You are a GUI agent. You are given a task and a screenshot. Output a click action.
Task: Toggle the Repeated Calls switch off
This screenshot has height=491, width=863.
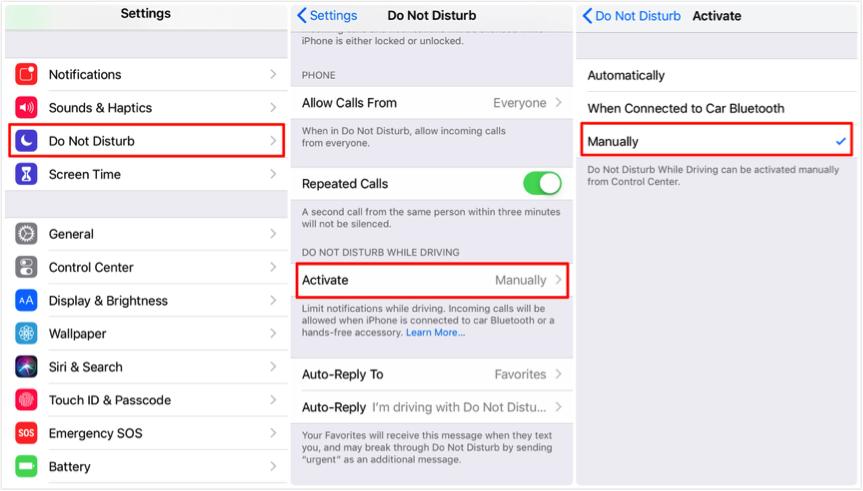pyautogui.click(x=542, y=184)
